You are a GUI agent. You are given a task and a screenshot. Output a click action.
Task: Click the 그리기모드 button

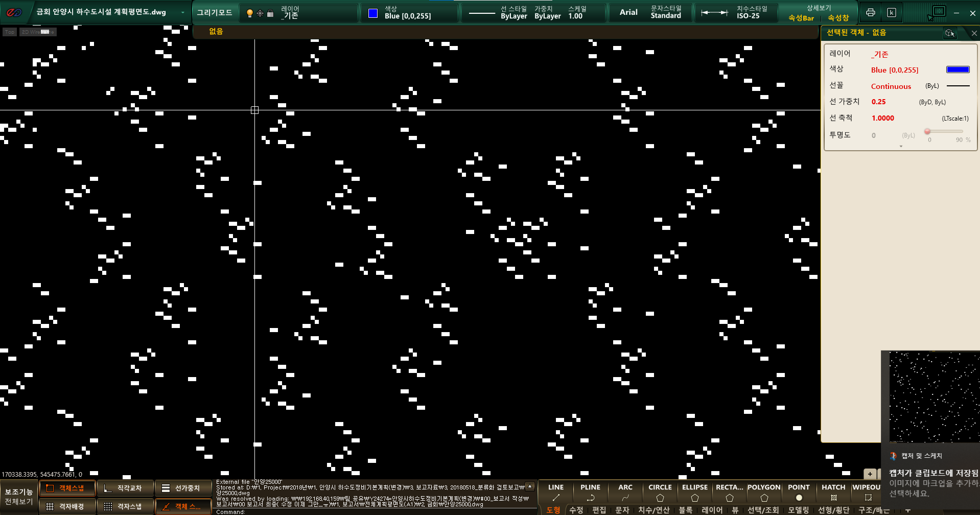point(215,12)
